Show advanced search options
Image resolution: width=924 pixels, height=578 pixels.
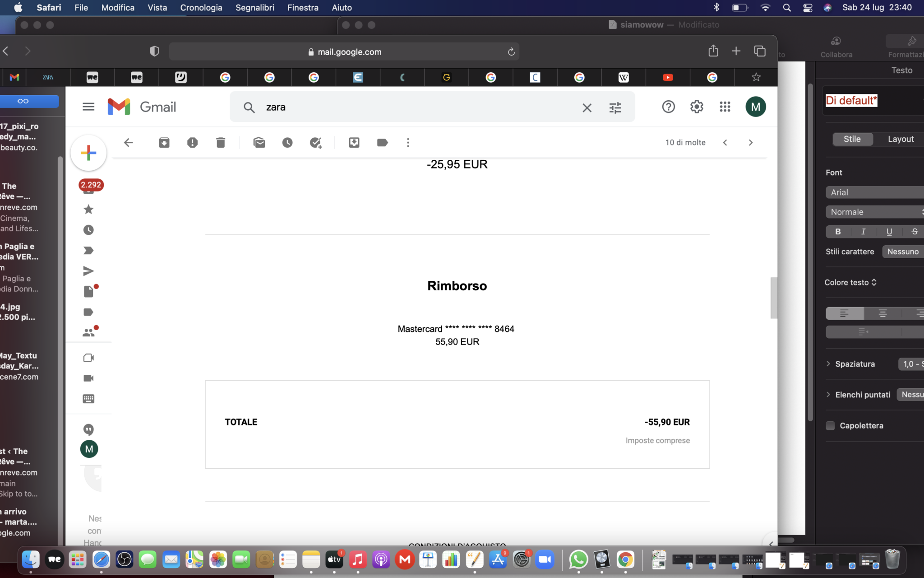point(615,108)
